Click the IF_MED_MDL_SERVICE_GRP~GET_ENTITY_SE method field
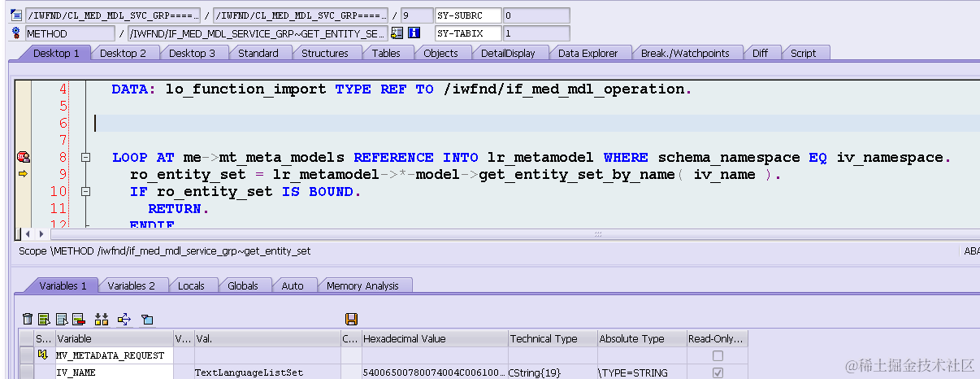 click(258, 33)
